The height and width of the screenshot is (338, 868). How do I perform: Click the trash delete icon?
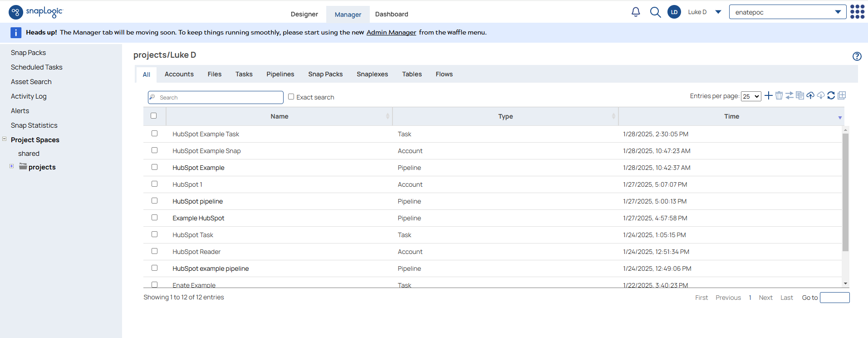779,95
